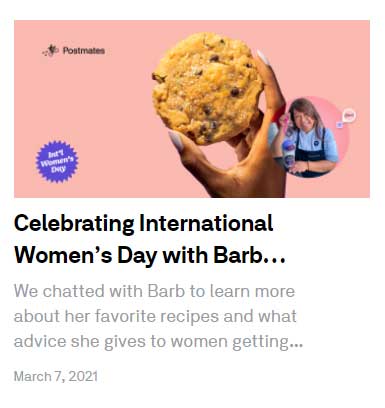Click the Postmates logo icon in banner

pyautogui.click(x=50, y=50)
